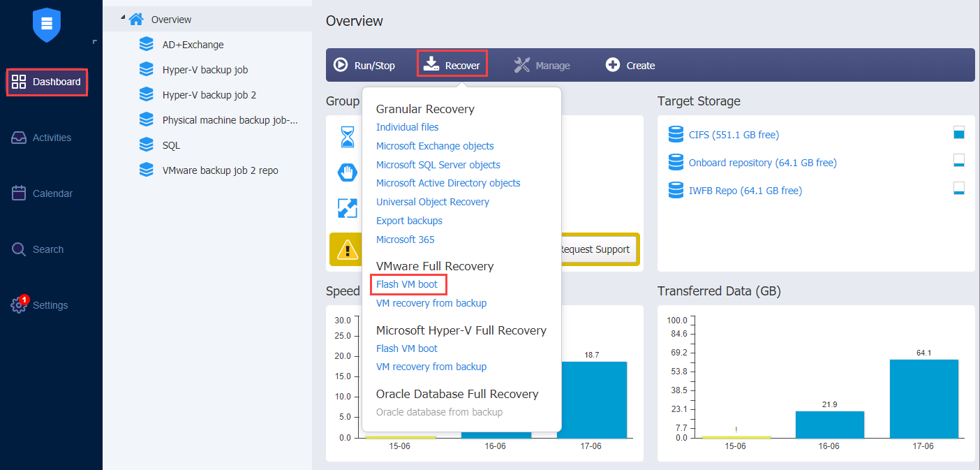Click the Search magnifier icon
The image size is (980, 470).
[20, 249]
